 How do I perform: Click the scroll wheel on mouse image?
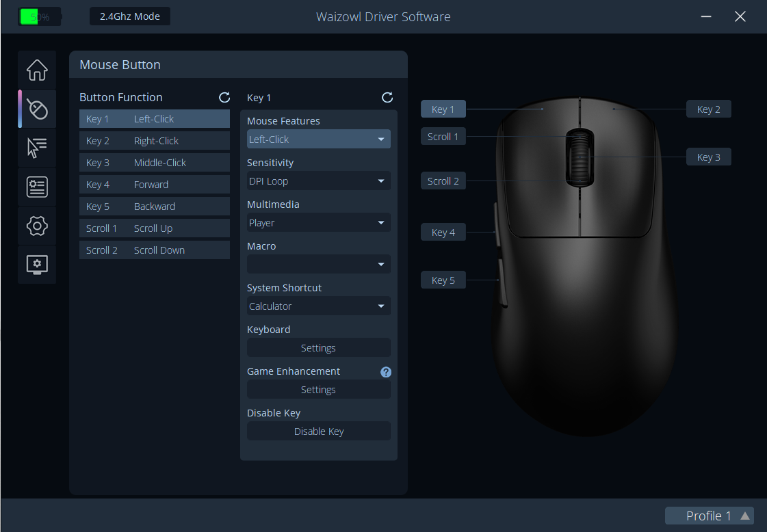pos(580,158)
